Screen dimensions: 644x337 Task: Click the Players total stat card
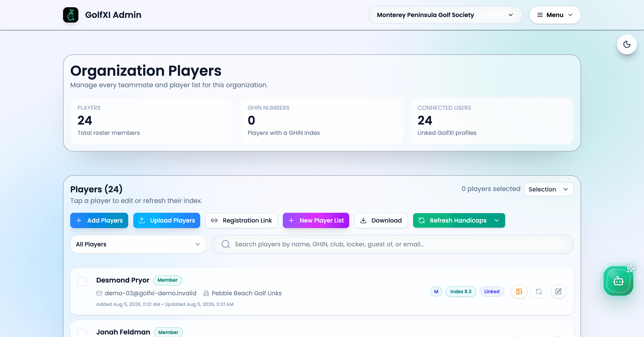tap(152, 121)
